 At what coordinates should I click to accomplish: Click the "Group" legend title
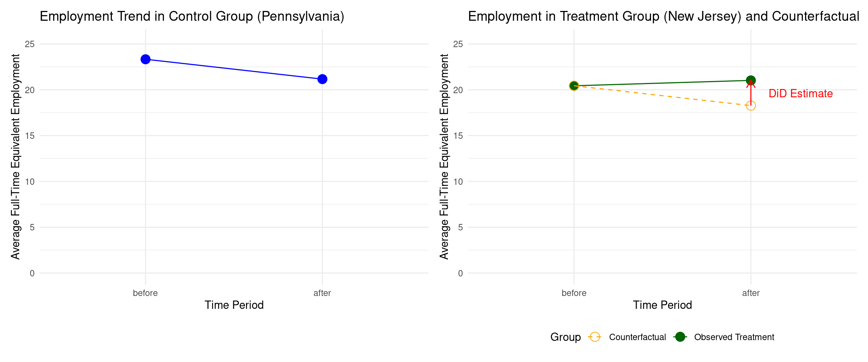565,337
